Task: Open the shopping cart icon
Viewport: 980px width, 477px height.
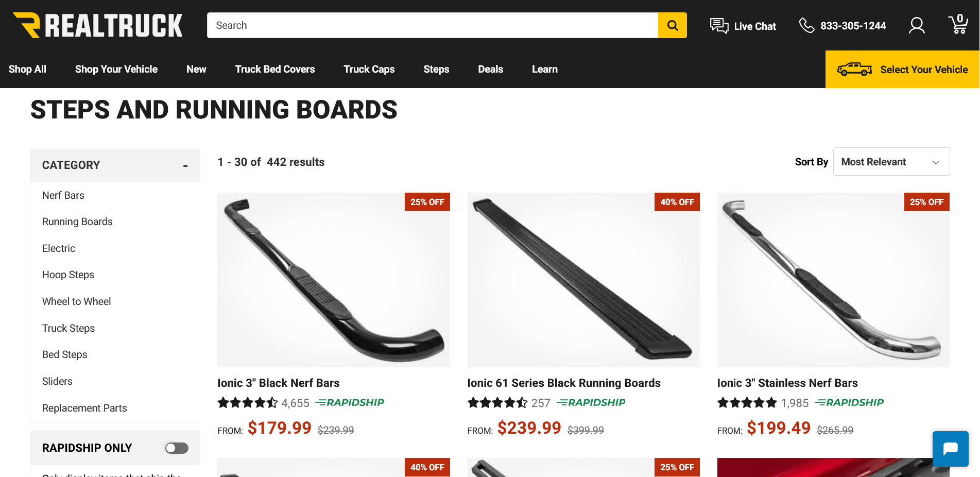Action: [958, 25]
